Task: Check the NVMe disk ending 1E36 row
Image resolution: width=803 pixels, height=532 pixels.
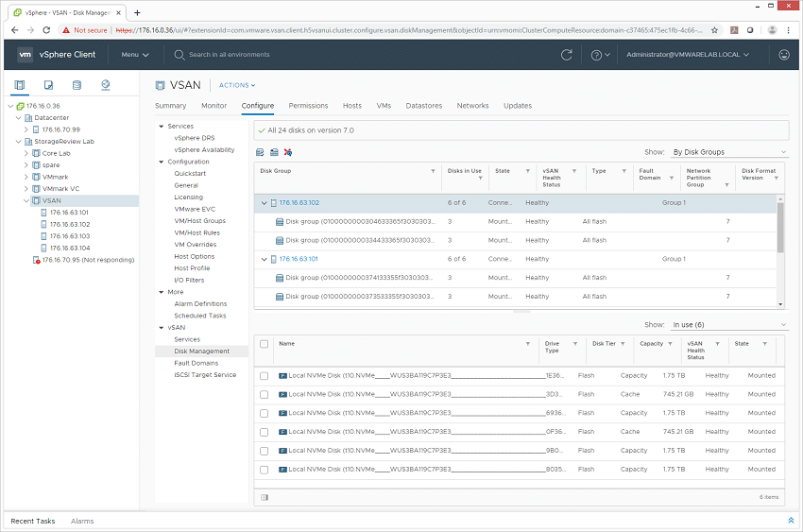Action: click(x=265, y=376)
